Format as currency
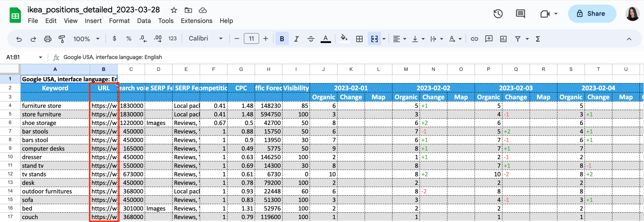This screenshot has height=222, width=644. (114, 39)
